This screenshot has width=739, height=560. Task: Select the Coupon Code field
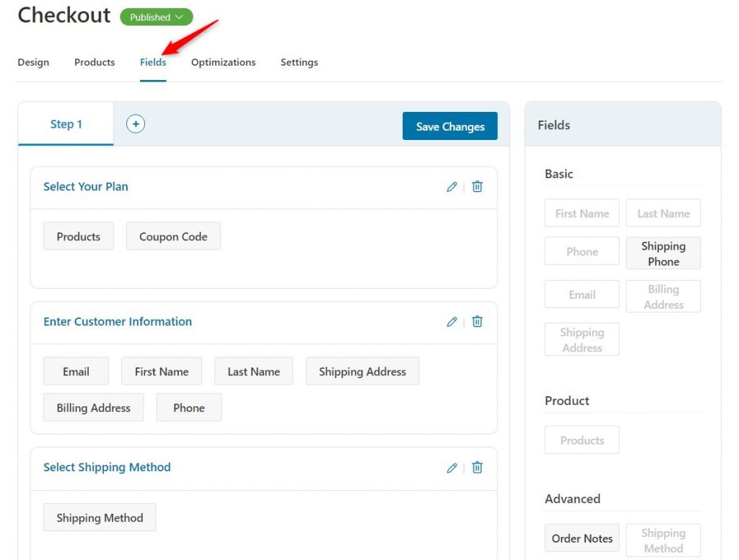173,236
